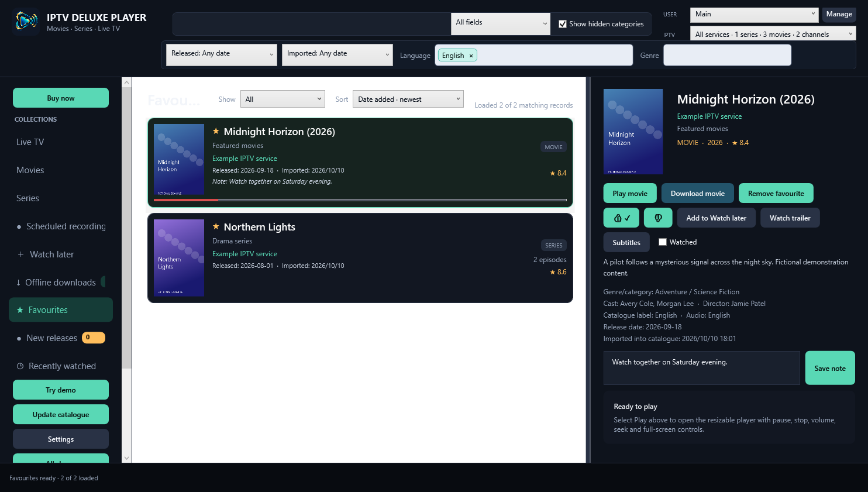Click the large Midnight Horizon poster in details
This screenshot has width=868, height=492.
click(633, 132)
